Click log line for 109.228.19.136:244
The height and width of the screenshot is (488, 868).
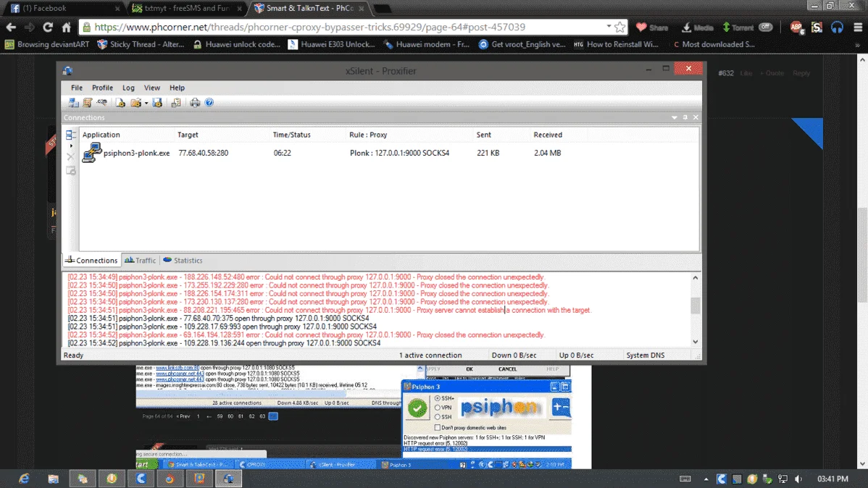[224, 343]
